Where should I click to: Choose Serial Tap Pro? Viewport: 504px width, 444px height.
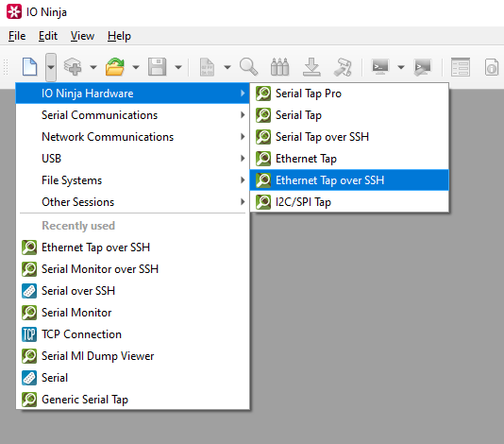[349, 94]
